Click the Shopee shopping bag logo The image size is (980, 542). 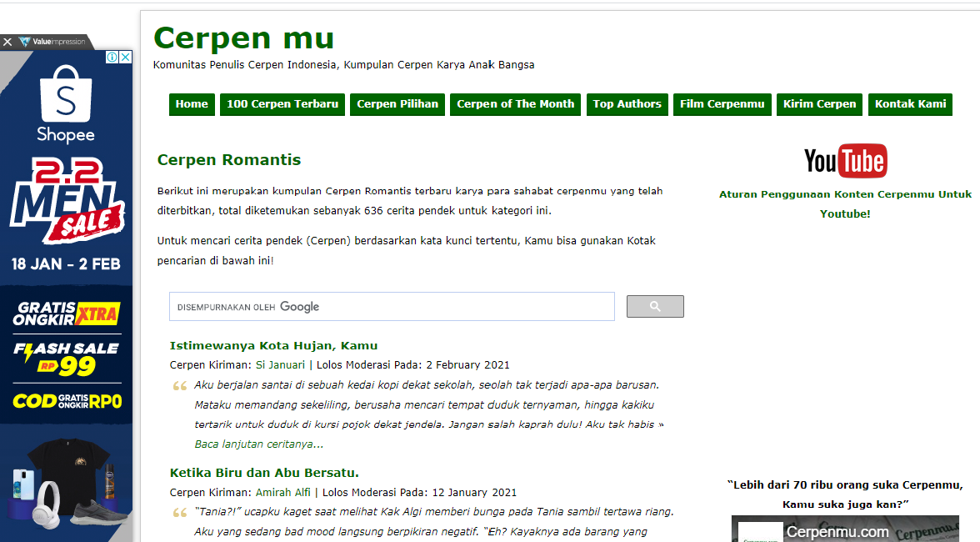click(66, 93)
